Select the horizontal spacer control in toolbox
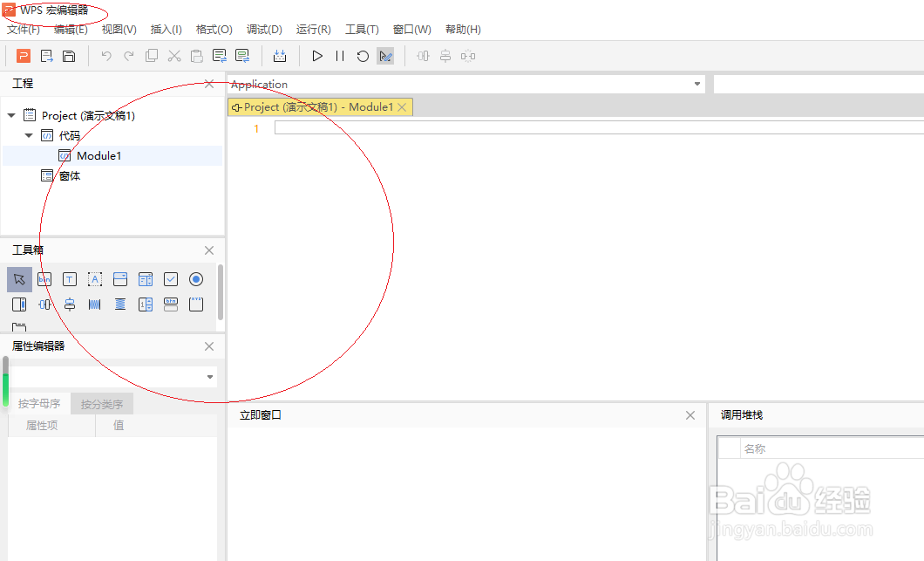 tap(95, 304)
